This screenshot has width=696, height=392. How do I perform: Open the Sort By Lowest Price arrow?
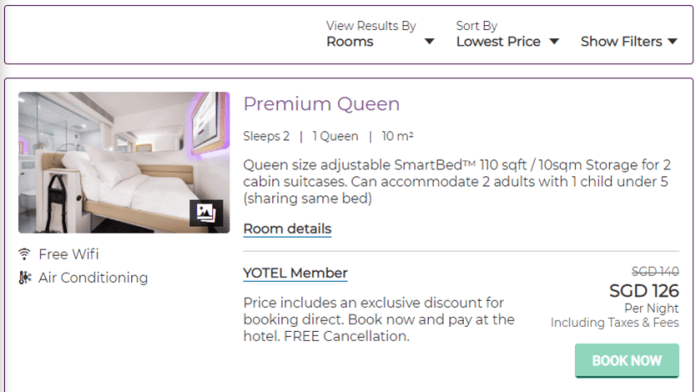click(554, 42)
